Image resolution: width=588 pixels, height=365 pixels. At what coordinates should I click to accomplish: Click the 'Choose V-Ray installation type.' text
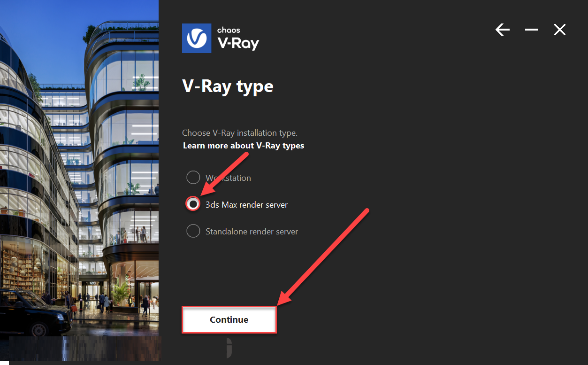240,133
